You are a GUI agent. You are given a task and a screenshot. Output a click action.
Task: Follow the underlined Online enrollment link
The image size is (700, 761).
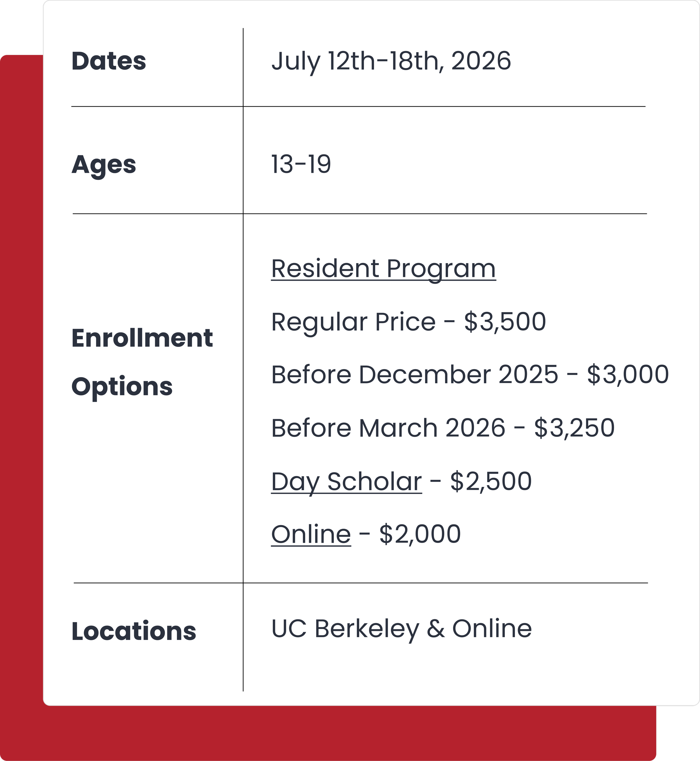pos(311,534)
